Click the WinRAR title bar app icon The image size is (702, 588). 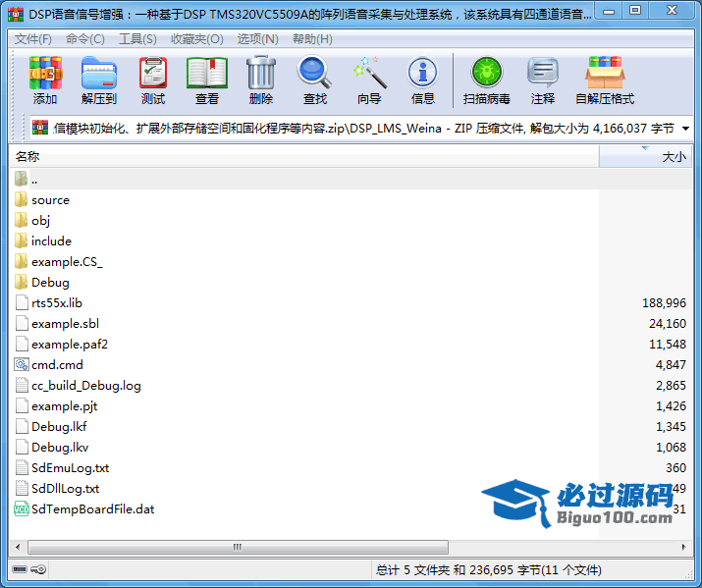(16, 15)
